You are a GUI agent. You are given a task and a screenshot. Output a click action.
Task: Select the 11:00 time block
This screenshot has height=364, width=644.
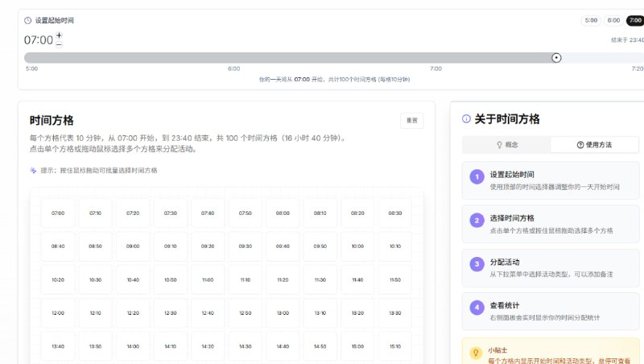(208, 279)
